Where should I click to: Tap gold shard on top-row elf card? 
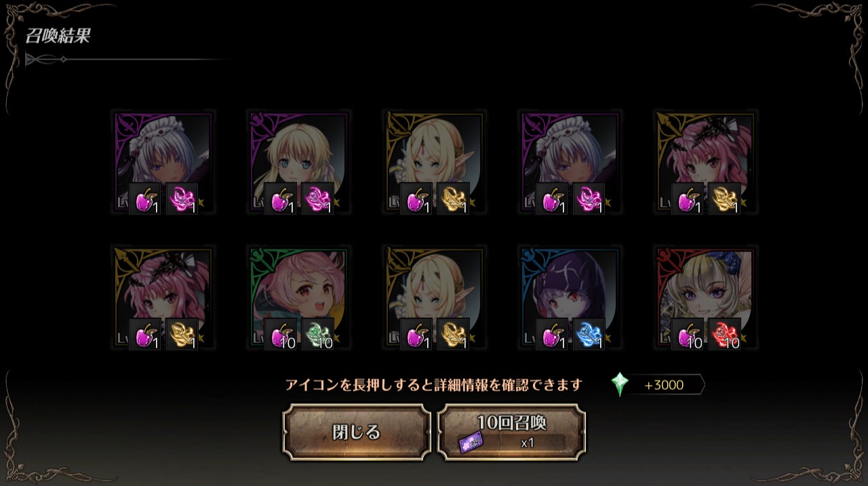[453, 199]
